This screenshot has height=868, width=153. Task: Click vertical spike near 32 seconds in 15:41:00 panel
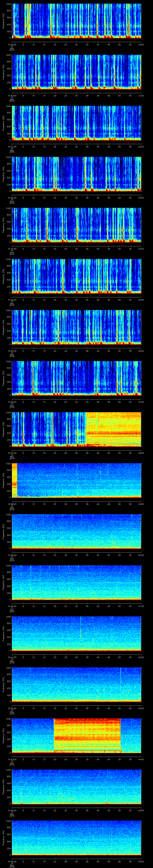[x=81, y=627]
